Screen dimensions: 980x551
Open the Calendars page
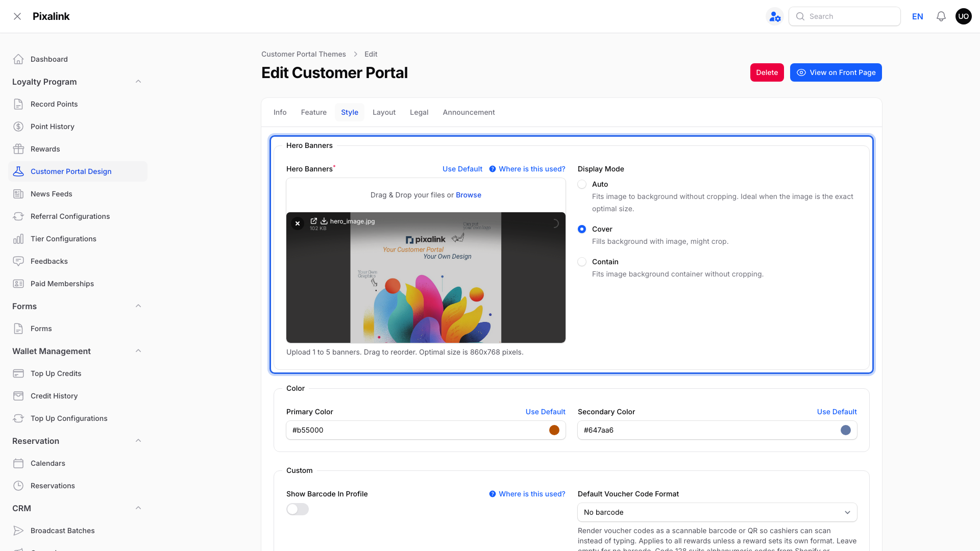tap(78, 463)
